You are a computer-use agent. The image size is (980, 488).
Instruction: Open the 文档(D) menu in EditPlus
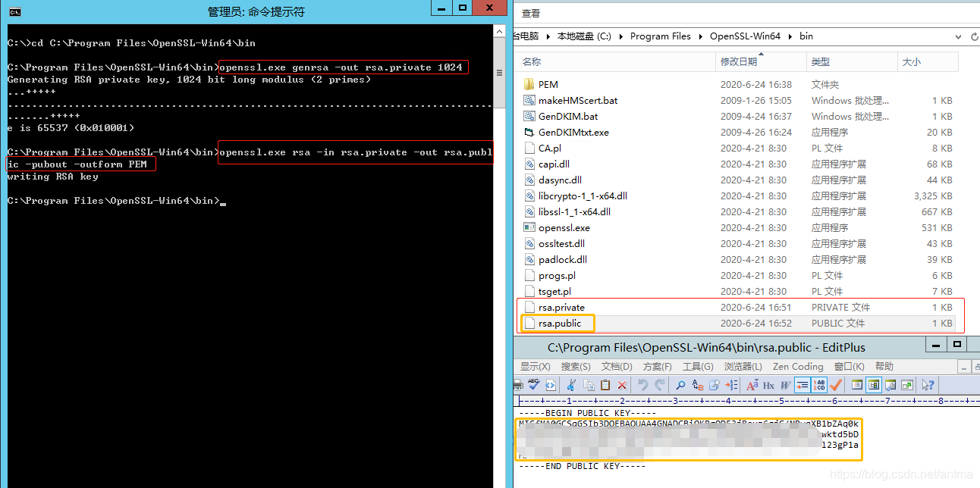point(617,367)
